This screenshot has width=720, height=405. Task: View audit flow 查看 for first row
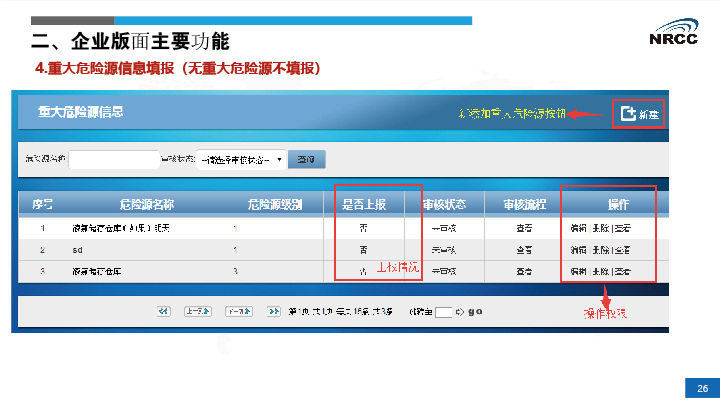[x=521, y=228]
